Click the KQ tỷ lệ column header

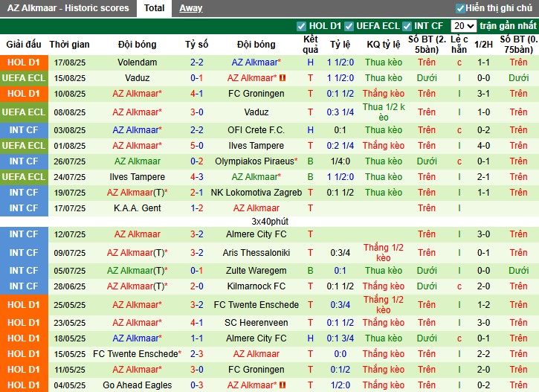(x=384, y=45)
